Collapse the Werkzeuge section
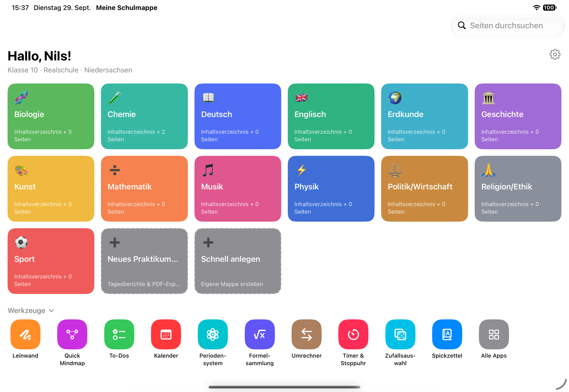 tap(31, 311)
